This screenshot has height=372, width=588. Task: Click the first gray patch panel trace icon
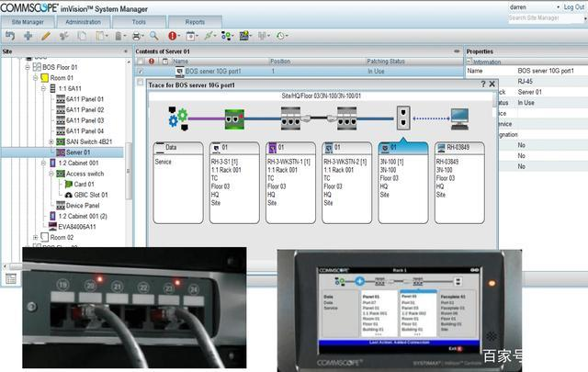tap(290, 118)
